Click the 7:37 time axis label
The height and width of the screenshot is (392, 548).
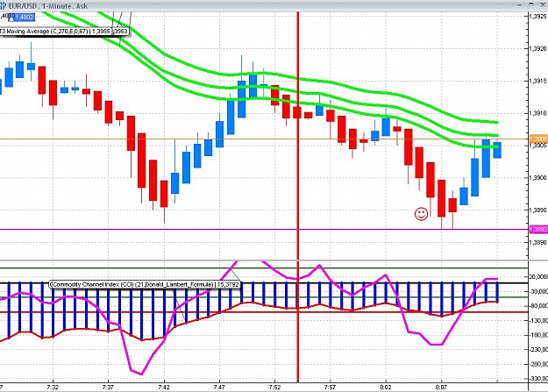[x=108, y=387]
